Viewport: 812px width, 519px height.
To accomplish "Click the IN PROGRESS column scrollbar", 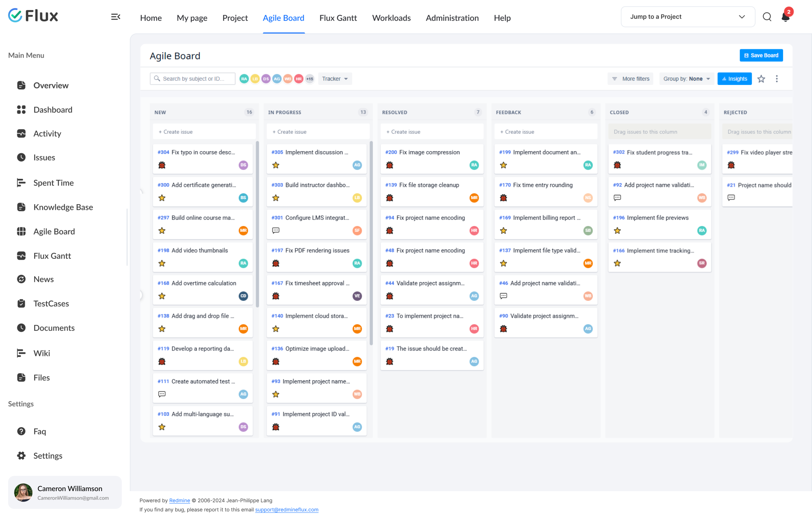I will (371, 243).
